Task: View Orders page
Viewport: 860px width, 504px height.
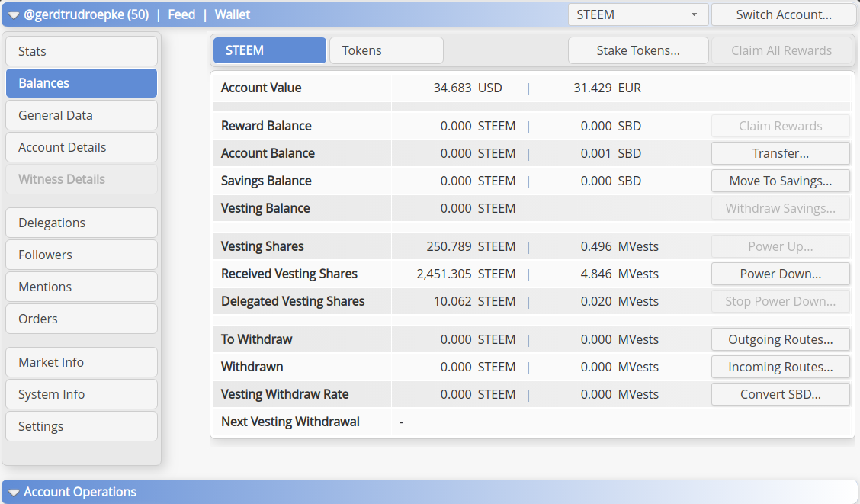Action: tap(82, 319)
